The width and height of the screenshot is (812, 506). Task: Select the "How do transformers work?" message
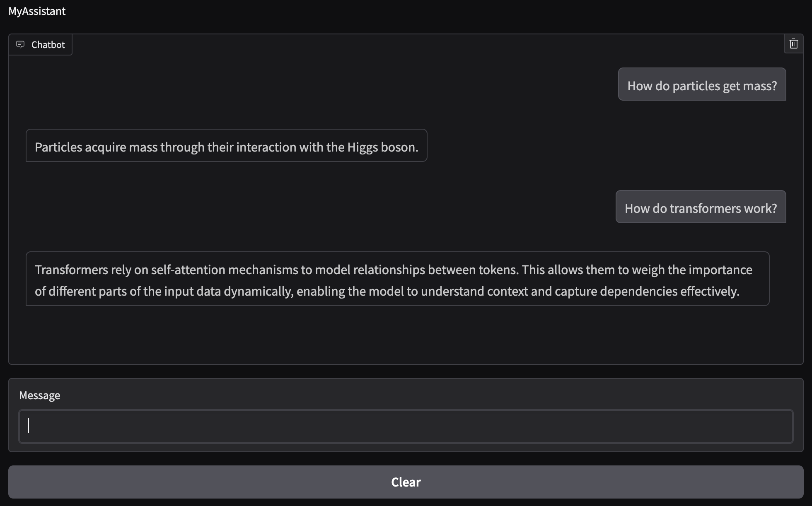pyautogui.click(x=701, y=207)
